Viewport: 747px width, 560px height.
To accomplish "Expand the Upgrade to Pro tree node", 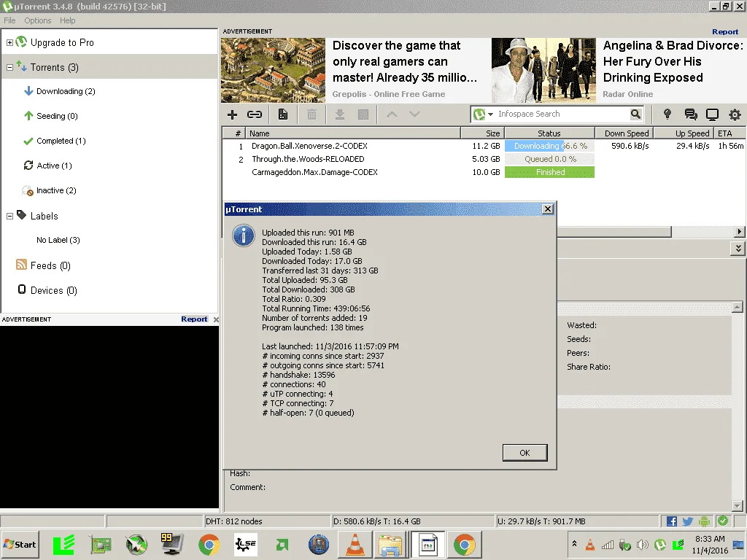I will [9, 43].
